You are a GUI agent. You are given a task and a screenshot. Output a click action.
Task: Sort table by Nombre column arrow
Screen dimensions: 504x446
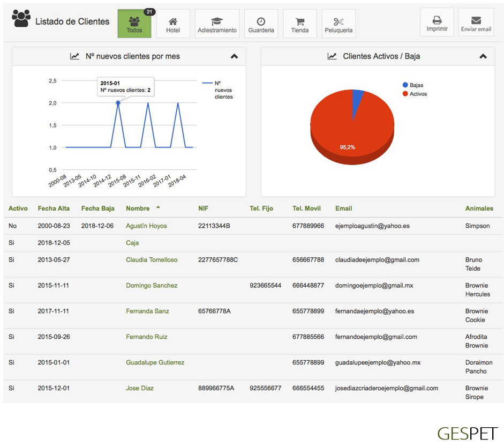(x=158, y=208)
